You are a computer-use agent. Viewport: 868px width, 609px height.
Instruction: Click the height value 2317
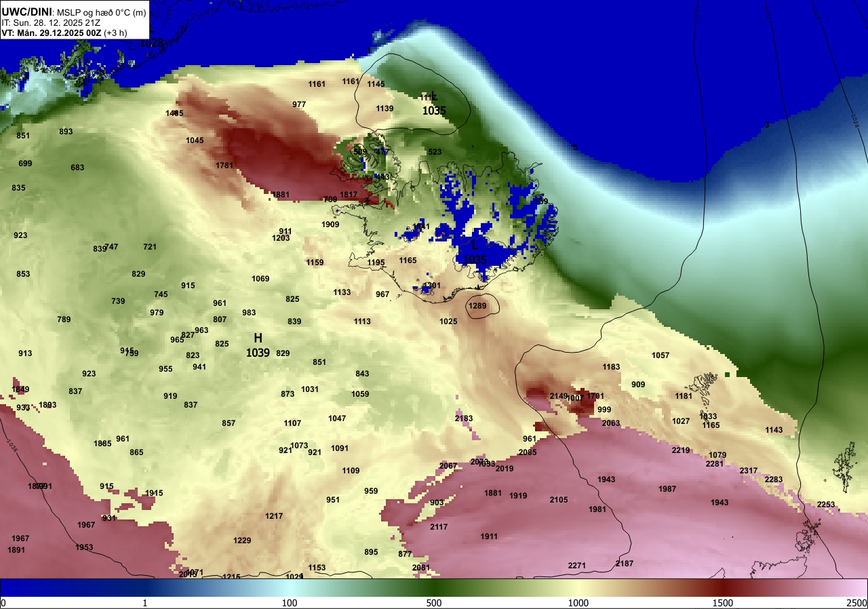point(749,471)
